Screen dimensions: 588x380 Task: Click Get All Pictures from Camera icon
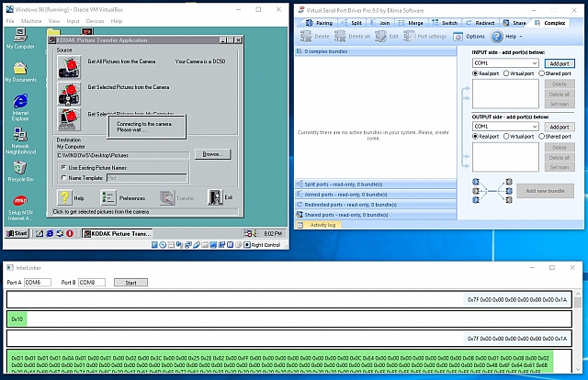69,64
